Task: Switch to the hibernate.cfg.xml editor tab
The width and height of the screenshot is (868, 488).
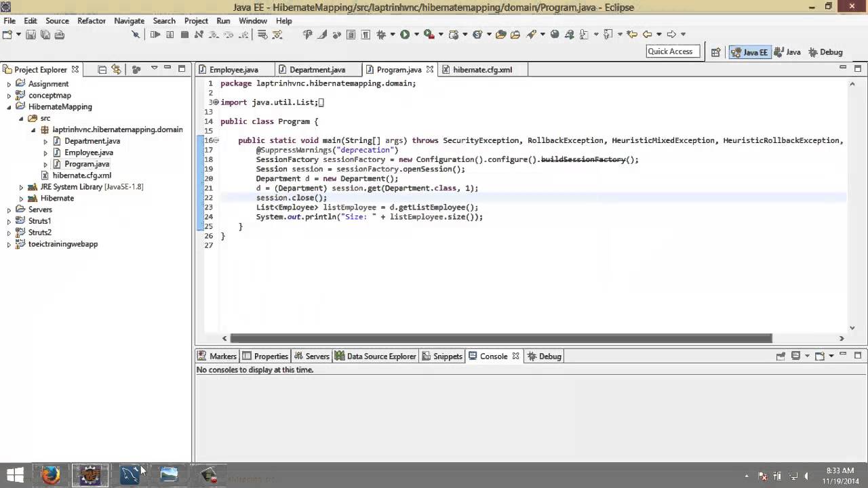Action: click(x=482, y=69)
